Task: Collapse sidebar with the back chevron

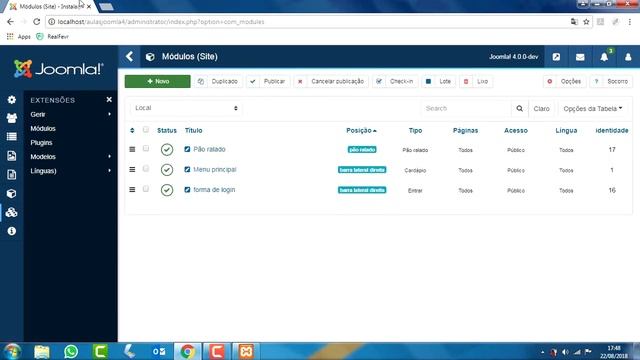Action: (129, 56)
